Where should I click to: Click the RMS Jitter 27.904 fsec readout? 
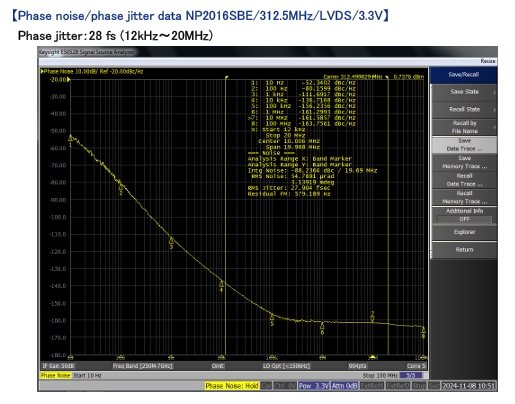coord(289,188)
